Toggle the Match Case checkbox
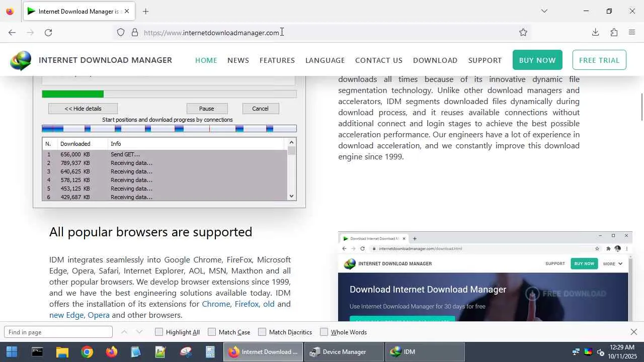 [x=212, y=332]
